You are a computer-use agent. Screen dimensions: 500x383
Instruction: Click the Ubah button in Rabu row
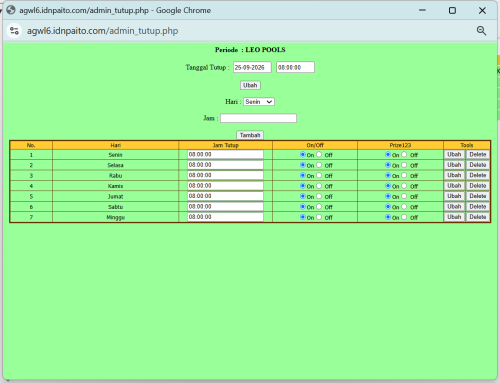[454, 175]
